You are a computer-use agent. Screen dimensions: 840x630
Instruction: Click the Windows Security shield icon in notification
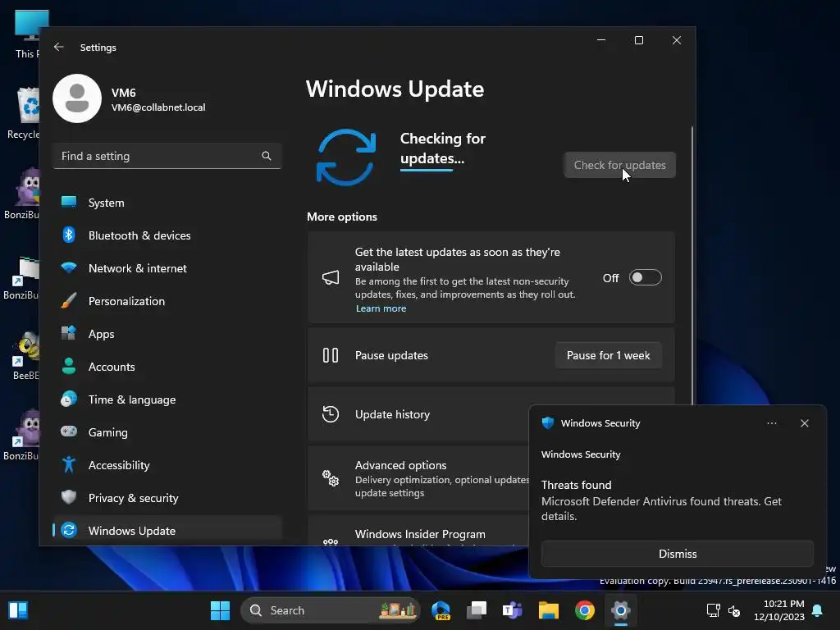click(548, 423)
